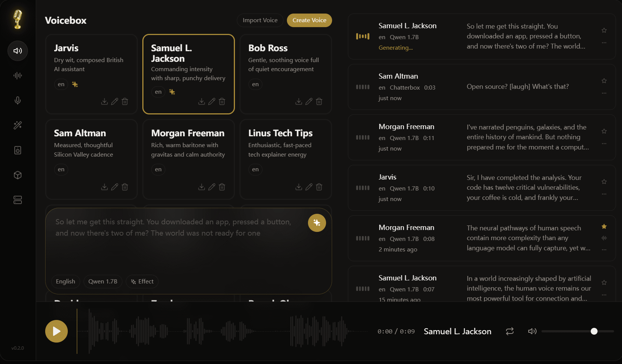This screenshot has height=364, width=622.
Task: Click the Import Voice button
Action: [260, 20]
